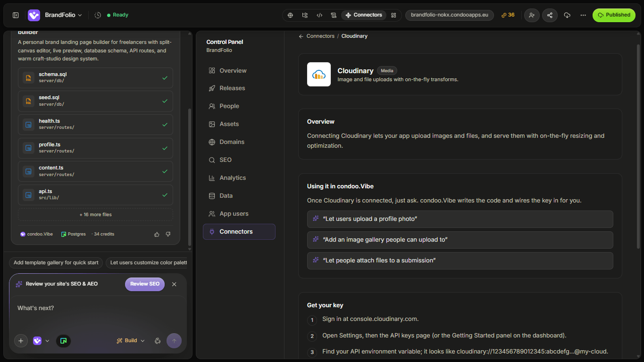The width and height of the screenshot is (644, 362).
Task: Click the file tree icon in toolbar
Action: pos(305,15)
